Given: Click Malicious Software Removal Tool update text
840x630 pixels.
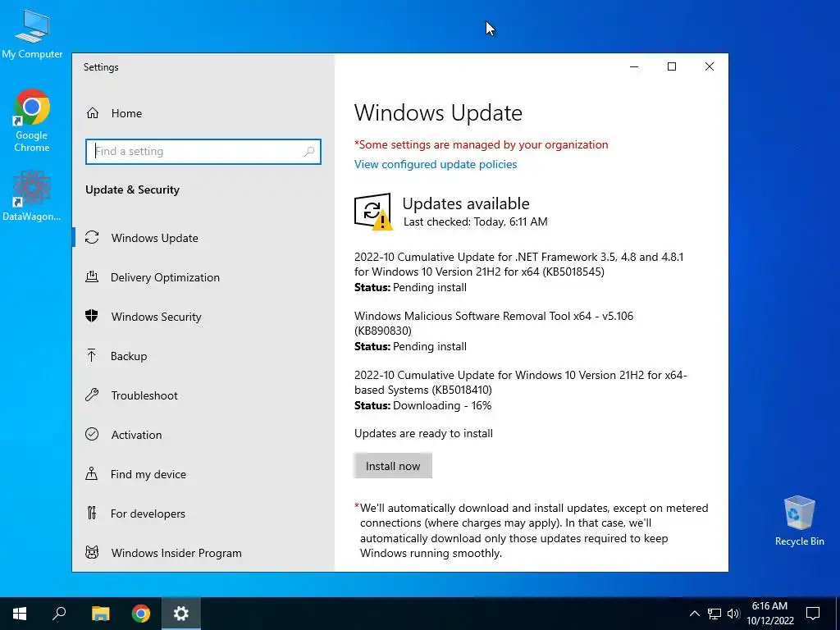Looking at the screenshot, I should click(493, 323).
